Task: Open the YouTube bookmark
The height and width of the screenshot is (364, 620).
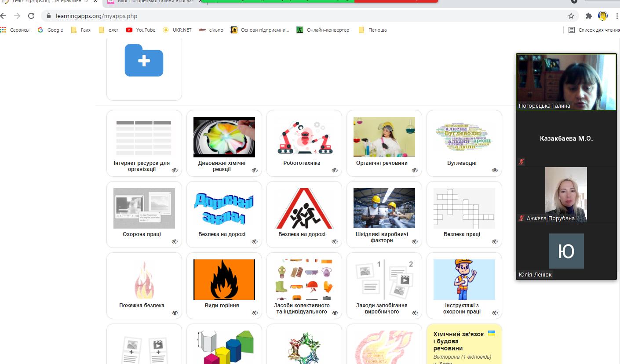Action: click(x=141, y=30)
